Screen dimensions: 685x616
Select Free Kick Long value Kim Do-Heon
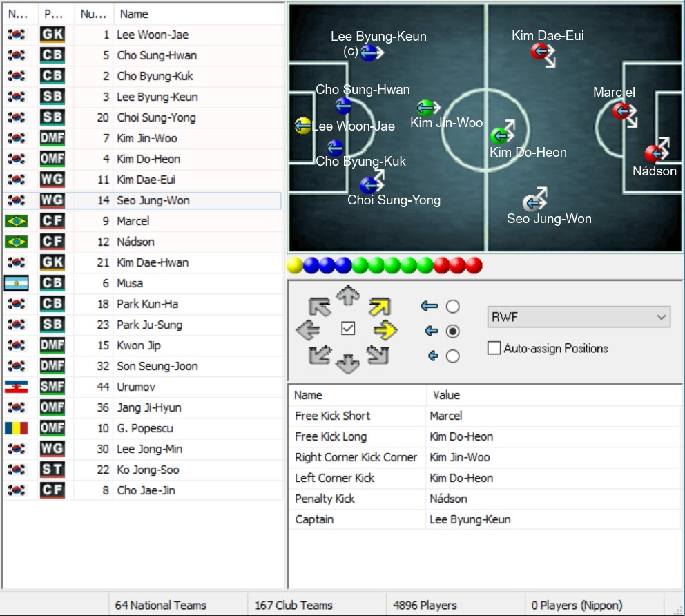point(461,436)
